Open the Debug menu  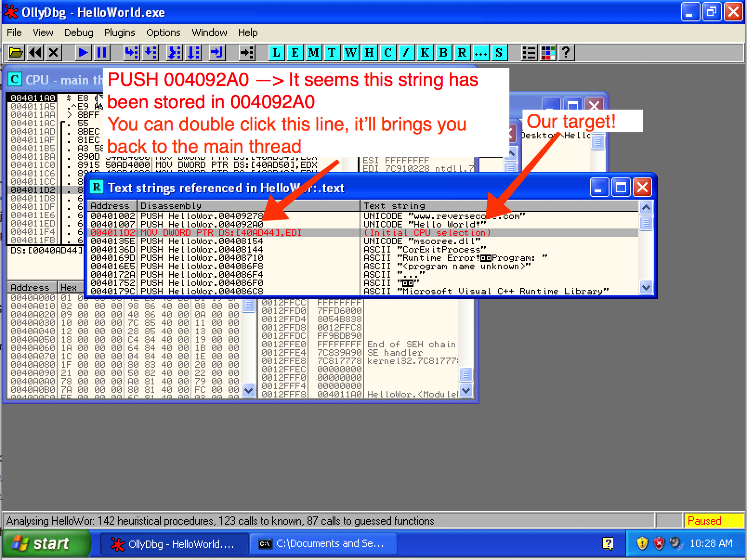pyautogui.click(x=79, y=33)
